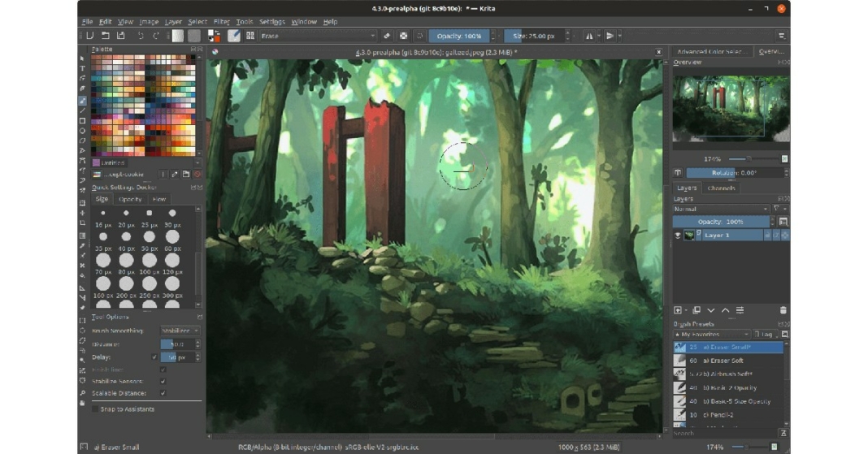Toggle Scalable Distance checkbox
This screenshot has height=454, width=868.
163,393
